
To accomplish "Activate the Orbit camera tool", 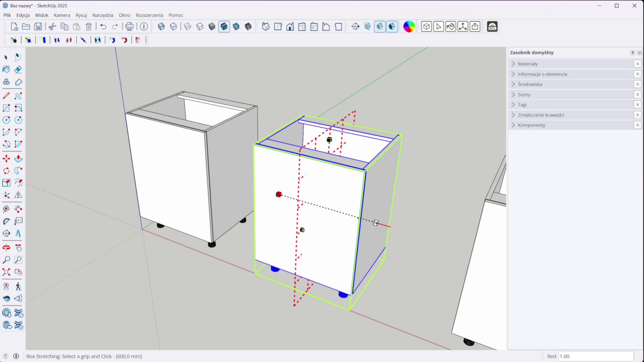I will coord(6,248).
